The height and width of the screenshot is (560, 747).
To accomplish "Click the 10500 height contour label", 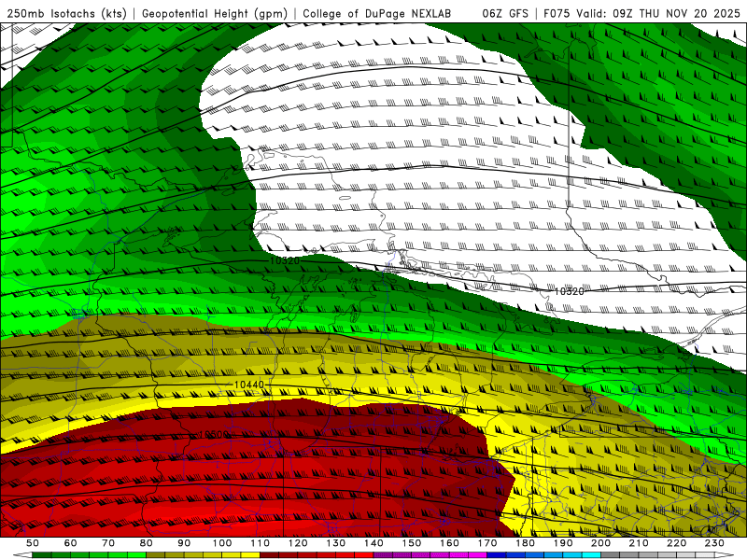I will 214,435.
